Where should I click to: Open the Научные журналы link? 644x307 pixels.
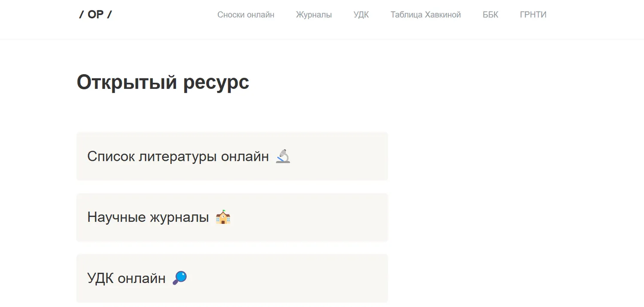tap(148, 217)
